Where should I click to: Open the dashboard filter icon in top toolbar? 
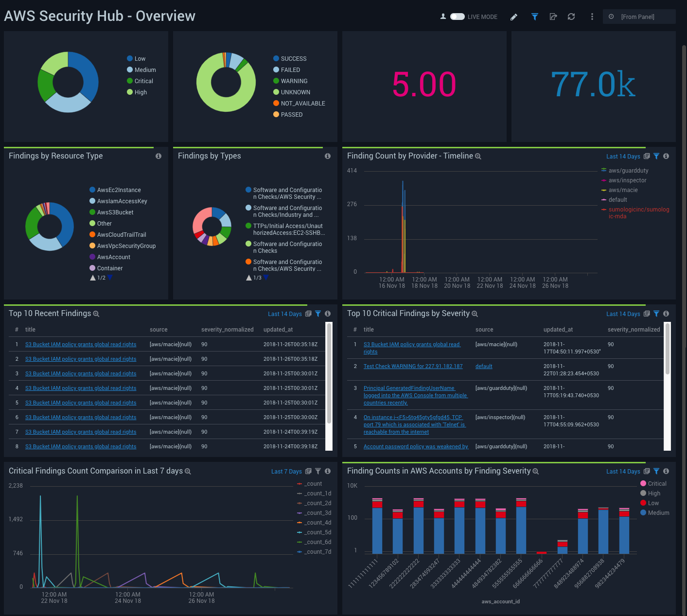coord(534,17)
